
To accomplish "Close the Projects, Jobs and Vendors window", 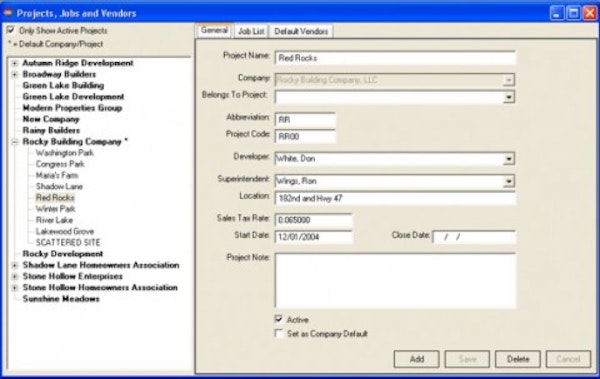I will 590,13.
